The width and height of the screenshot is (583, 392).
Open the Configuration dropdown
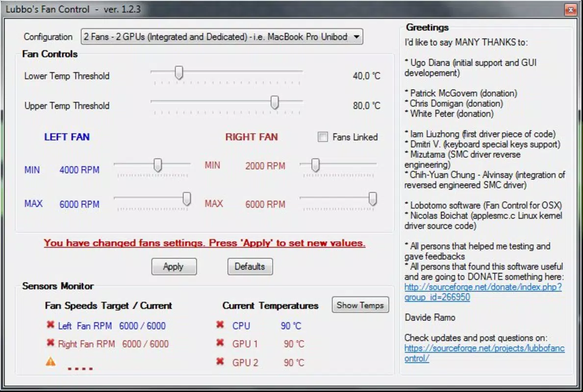pos(222,37)
